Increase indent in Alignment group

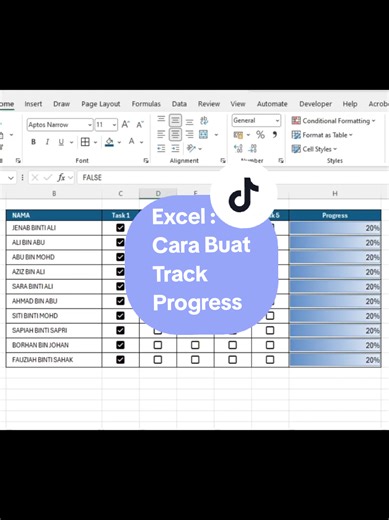[x=175, y=148]
